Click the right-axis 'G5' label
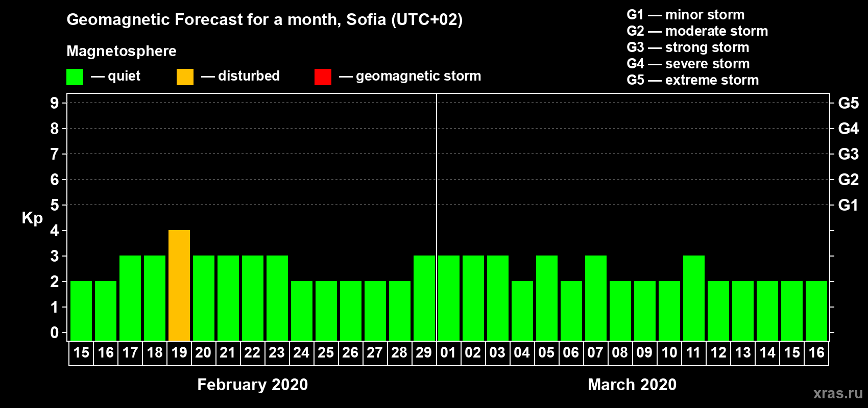The image size is (868, 408). [849, 103]
